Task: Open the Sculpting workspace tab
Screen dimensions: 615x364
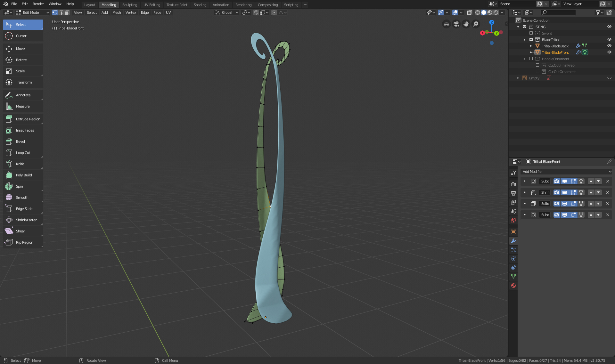Action: (129, 5)
